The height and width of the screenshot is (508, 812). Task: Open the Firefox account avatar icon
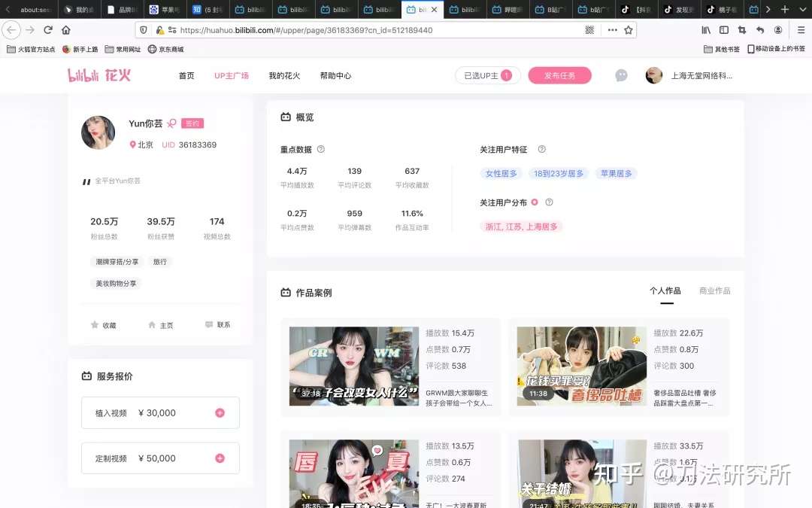[778, 30]
